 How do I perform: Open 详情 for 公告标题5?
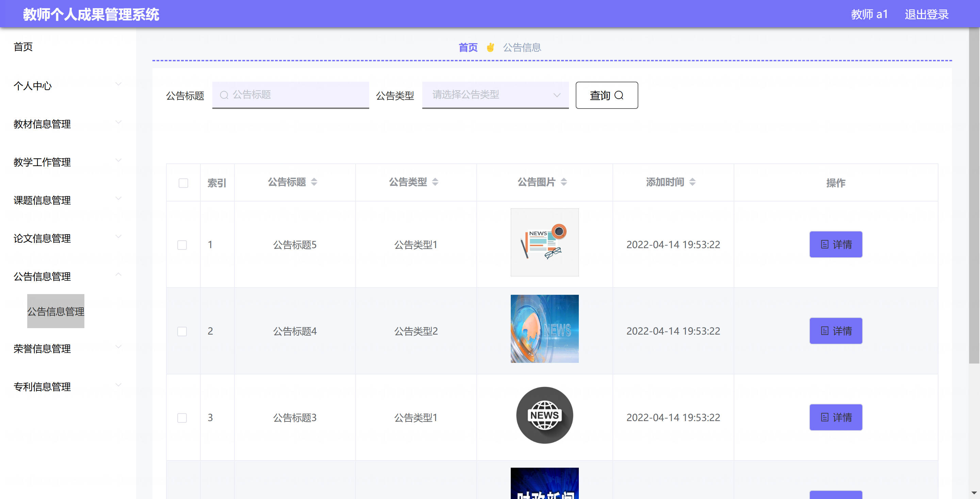[x=835, y=244]
